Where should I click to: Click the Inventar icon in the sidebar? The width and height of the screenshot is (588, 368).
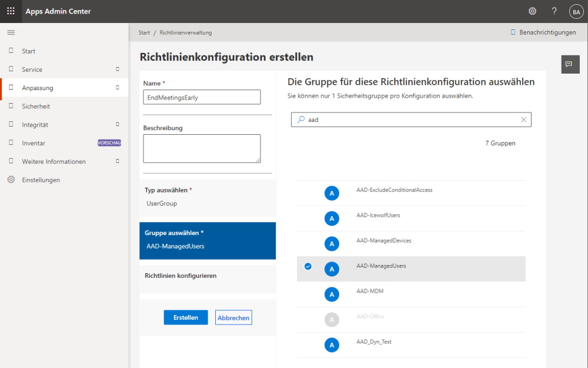[x=11, y=142]
